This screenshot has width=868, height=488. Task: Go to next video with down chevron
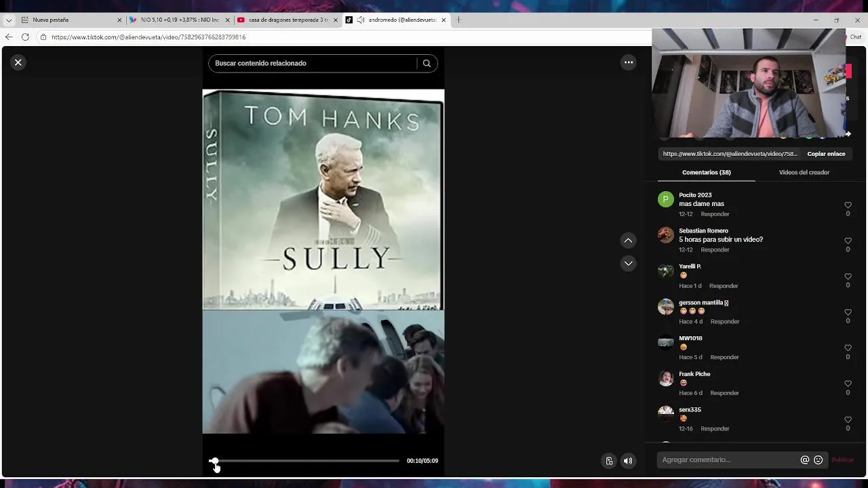tap(629, 263)
